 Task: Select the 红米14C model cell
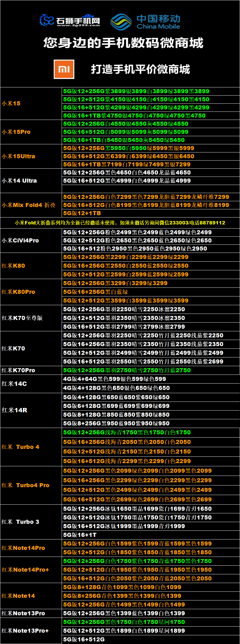tap(31, 384)
